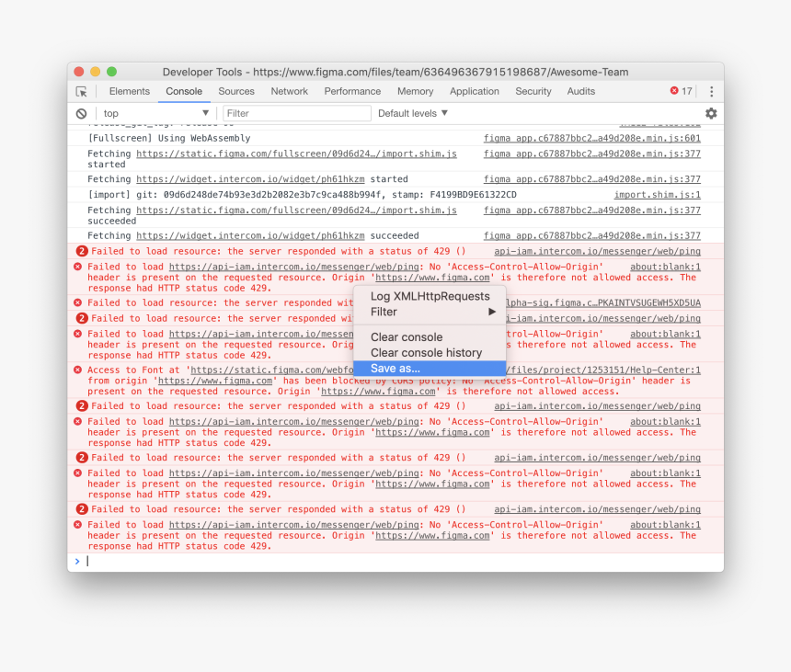Screen dimensions: 791x672
Task: Switch to the Console tab
Action: click(184, 91)
